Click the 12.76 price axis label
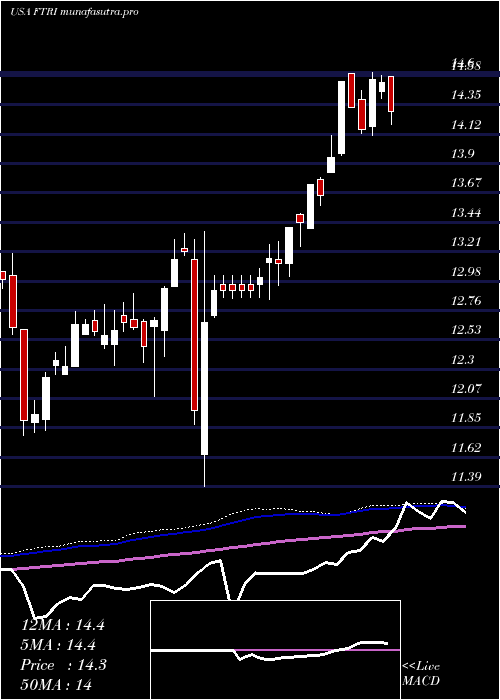Screen dimensions: 500x700 pyautogui.click(x=466, y=301)
